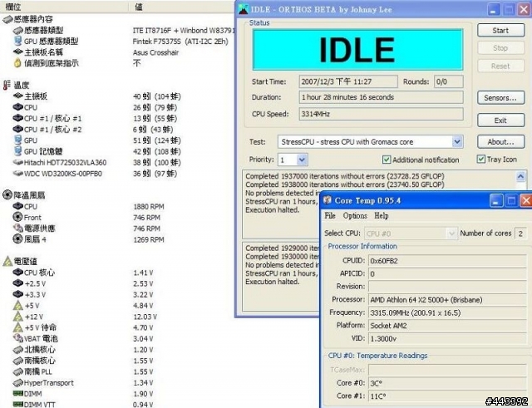Viewport: 532px width, 408px height.
Task: Click the GPU sensor type icon
Action: pyautogui.click(x=17, y=41)
